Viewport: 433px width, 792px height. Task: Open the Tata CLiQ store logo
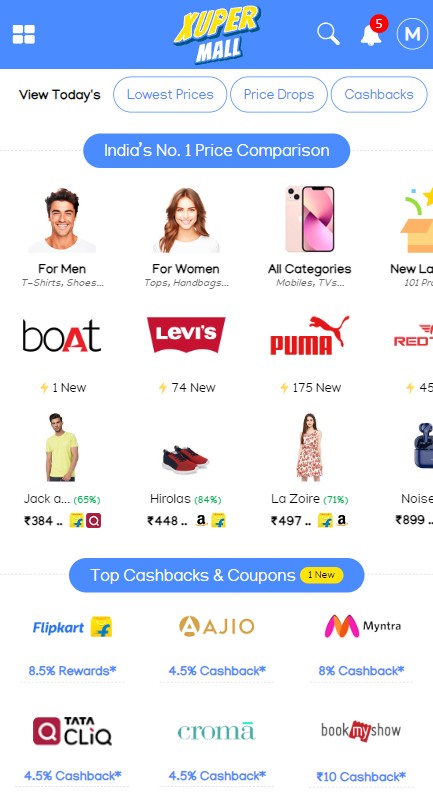click(72, 731)
